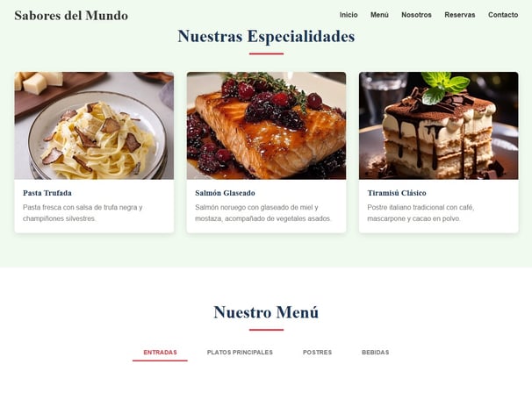Open the Menú navigation link
532x407 pixels.
[379, 15]
